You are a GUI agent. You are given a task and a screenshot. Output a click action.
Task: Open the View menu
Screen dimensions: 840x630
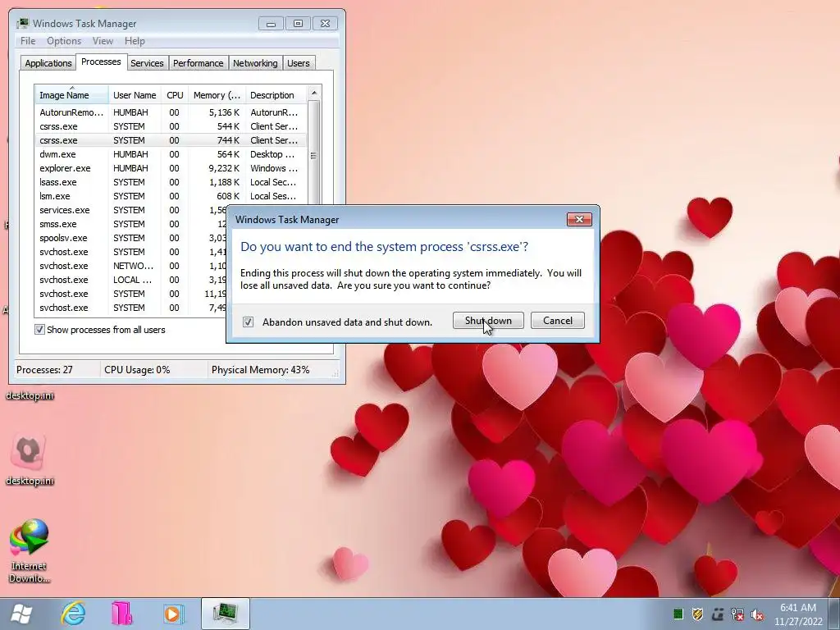point(103,41)
